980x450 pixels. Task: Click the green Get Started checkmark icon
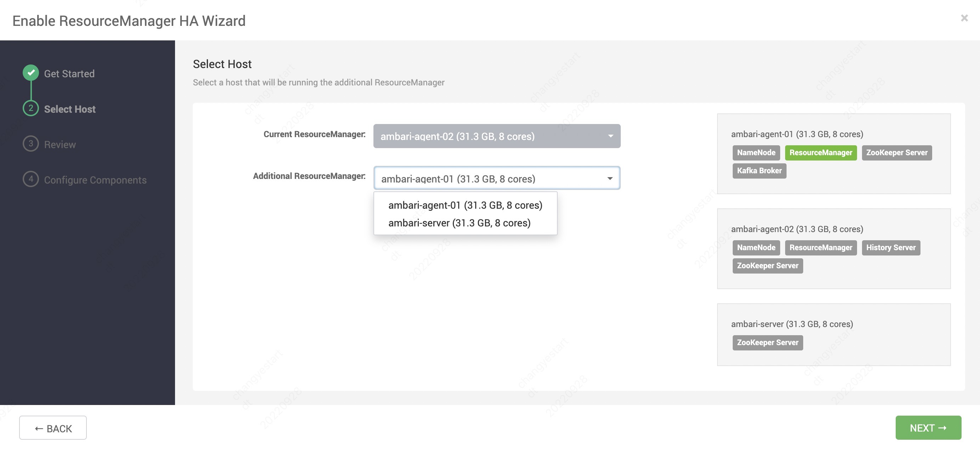click(31, 73)
